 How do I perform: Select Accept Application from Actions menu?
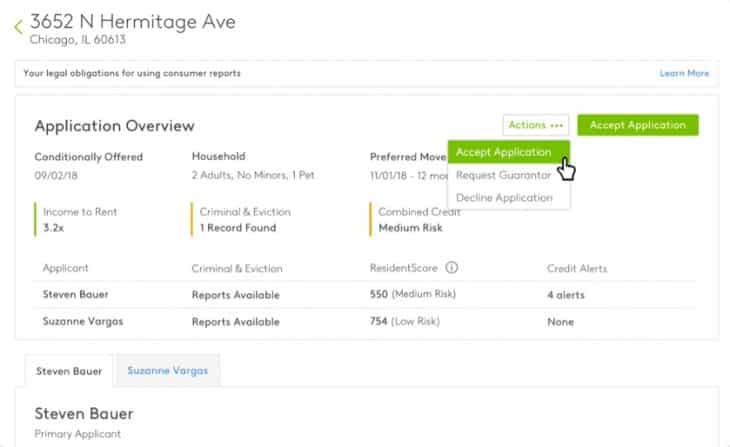coord(504,152)
